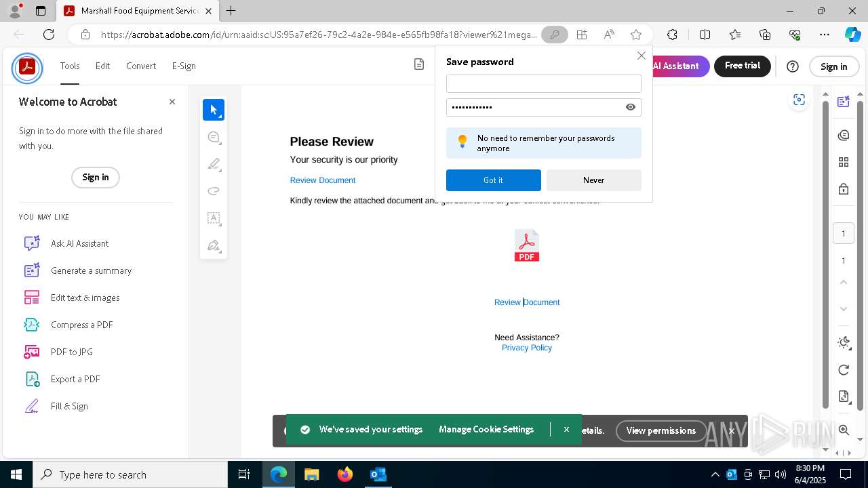Click the password key icon in address bar
Viewport: 868px width, 488px height.
point(555,35)
